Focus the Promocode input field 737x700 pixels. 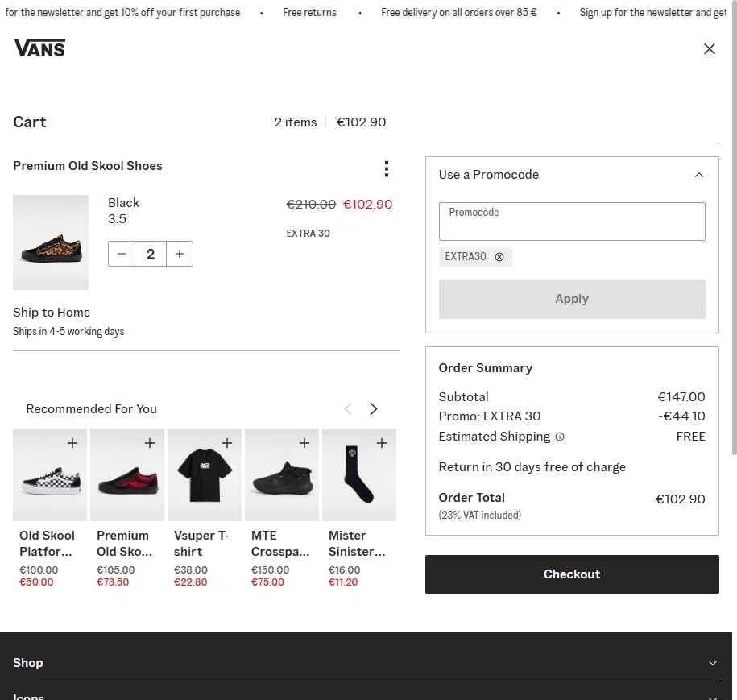[572, 222]
